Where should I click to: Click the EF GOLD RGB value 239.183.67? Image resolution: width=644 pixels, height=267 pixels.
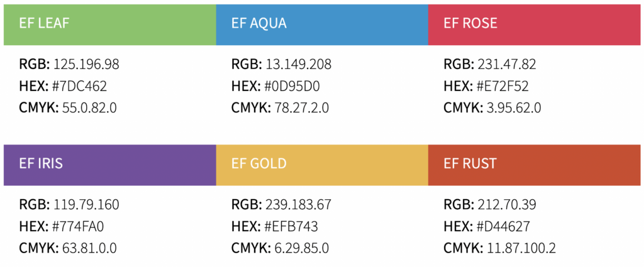click(299, 204)
